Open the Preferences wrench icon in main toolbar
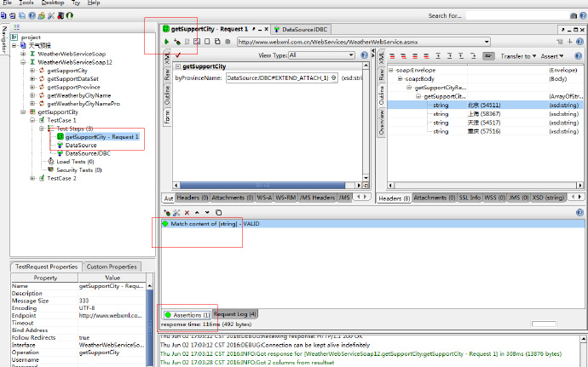Viewport: 588px width, 367px height. click(x=51, y=15)
